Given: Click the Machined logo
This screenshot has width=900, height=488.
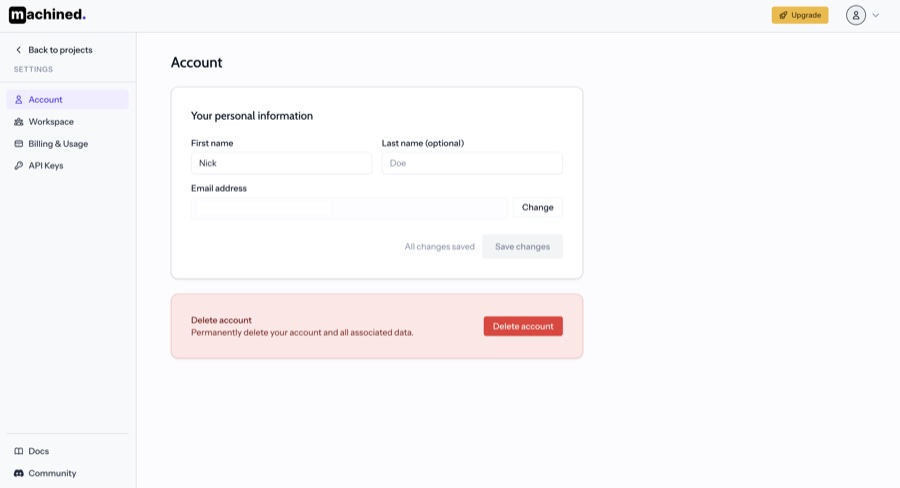Looking at the screenshot, I should [x=47, y=15].
